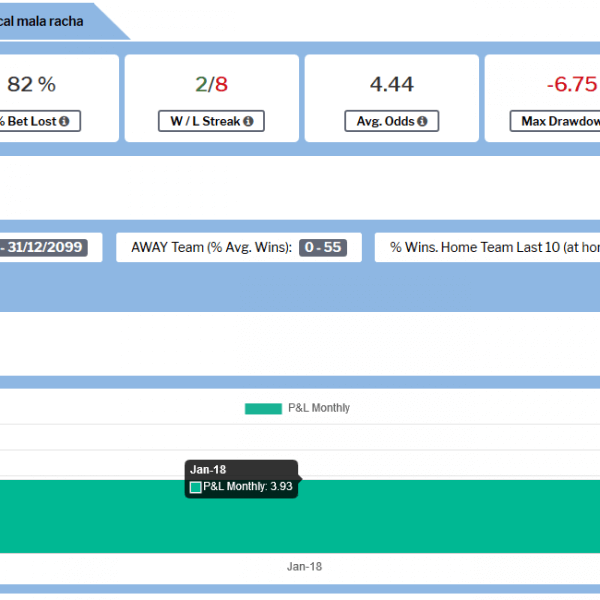Click the 82 % value
Viewport: 600px width, 600px height.
point(31,85)
